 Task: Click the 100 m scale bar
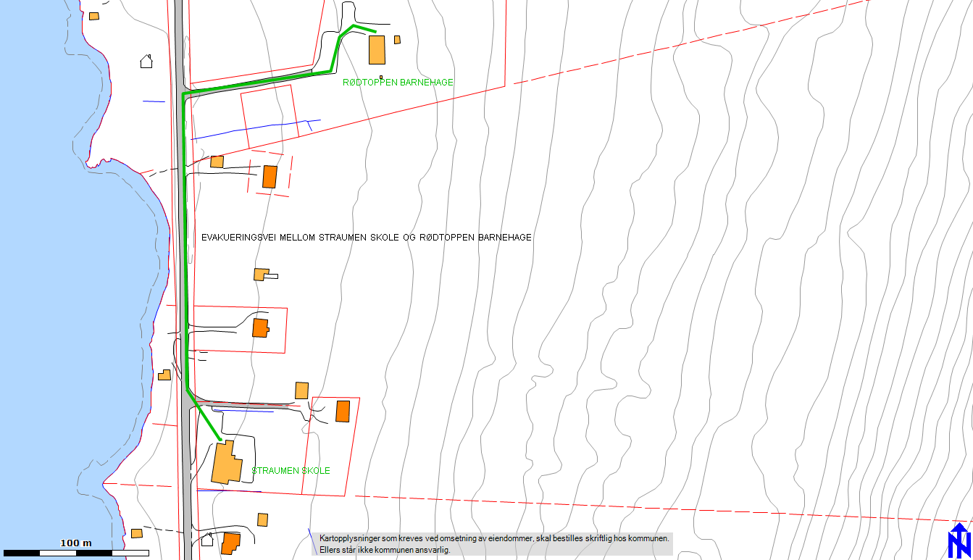pyautogui.click(x=76, y=553)
